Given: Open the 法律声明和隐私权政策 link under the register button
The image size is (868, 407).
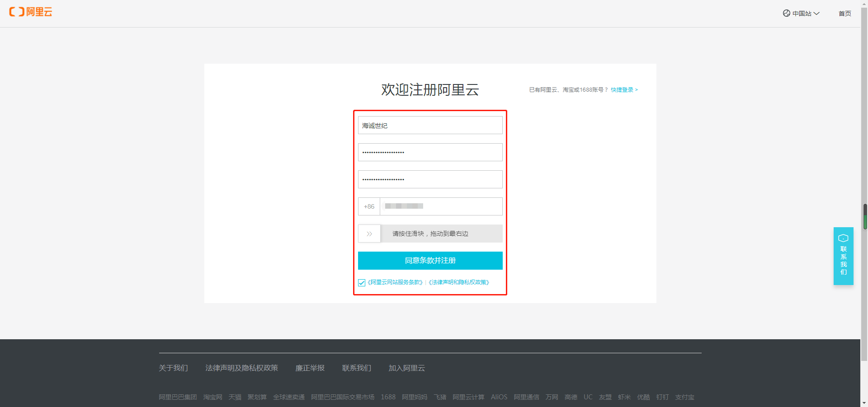Looking at the screenshot, I should point(459,282).
